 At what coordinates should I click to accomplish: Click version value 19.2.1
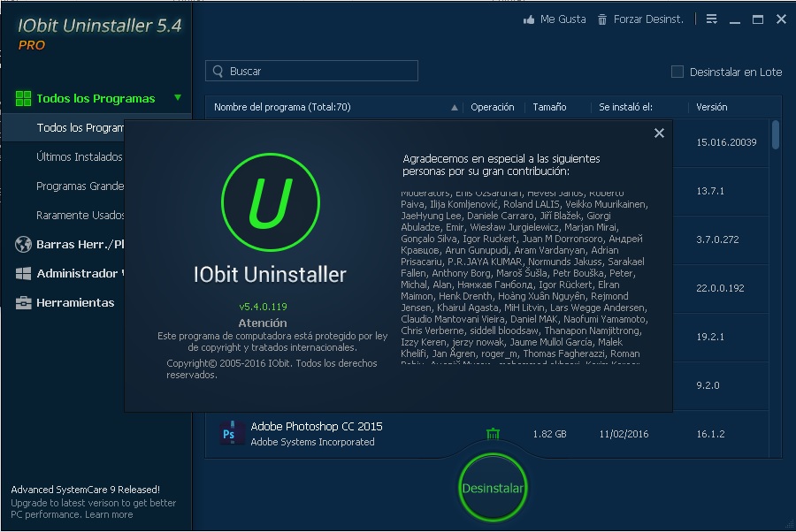point(709,337)
